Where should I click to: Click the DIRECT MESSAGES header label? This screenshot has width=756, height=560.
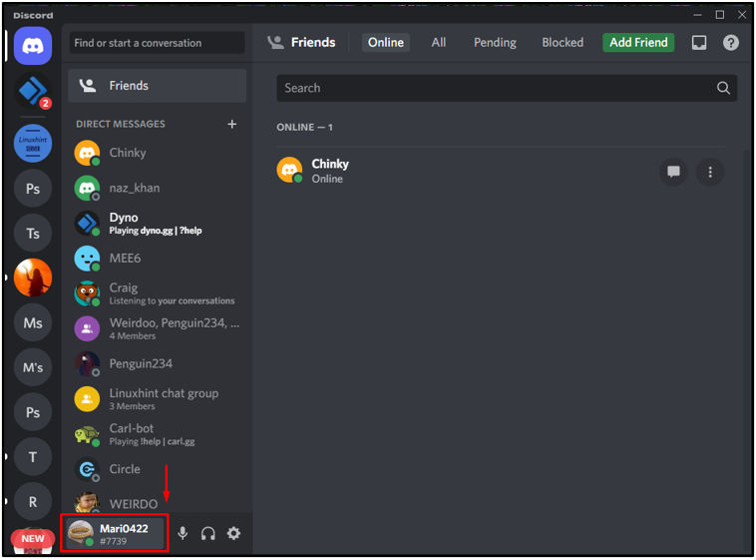[x=121, y=124]
